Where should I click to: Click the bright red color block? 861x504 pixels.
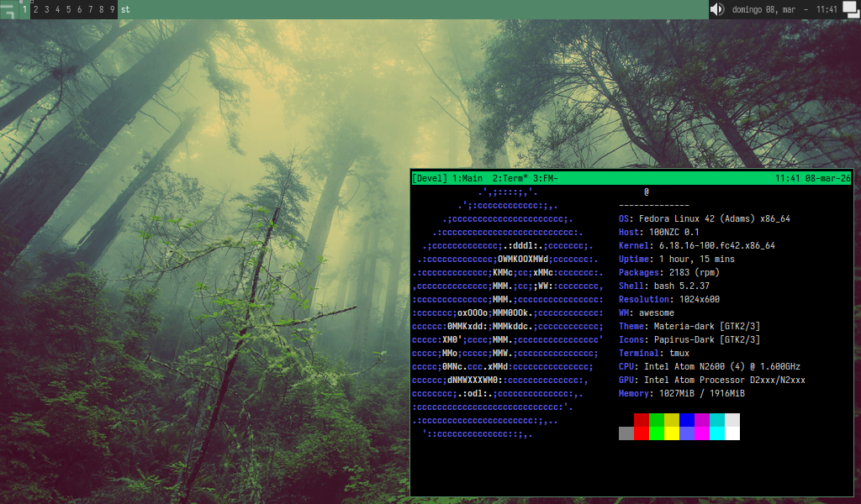(642, 433)
